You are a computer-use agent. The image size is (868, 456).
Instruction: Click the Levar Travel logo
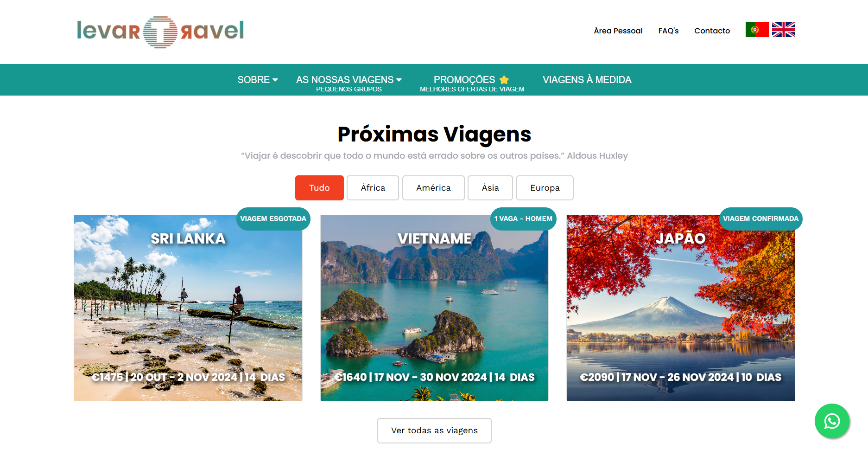coord(160,32)
